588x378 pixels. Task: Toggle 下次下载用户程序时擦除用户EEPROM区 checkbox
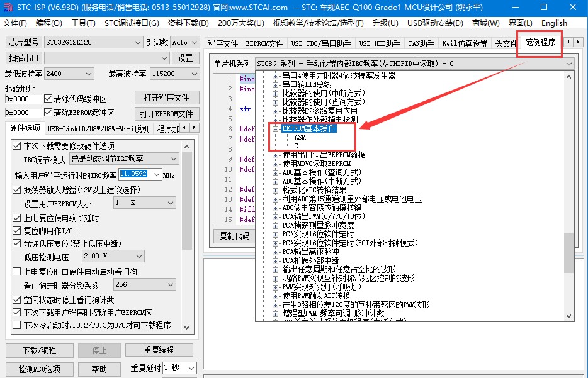(17, 313)
